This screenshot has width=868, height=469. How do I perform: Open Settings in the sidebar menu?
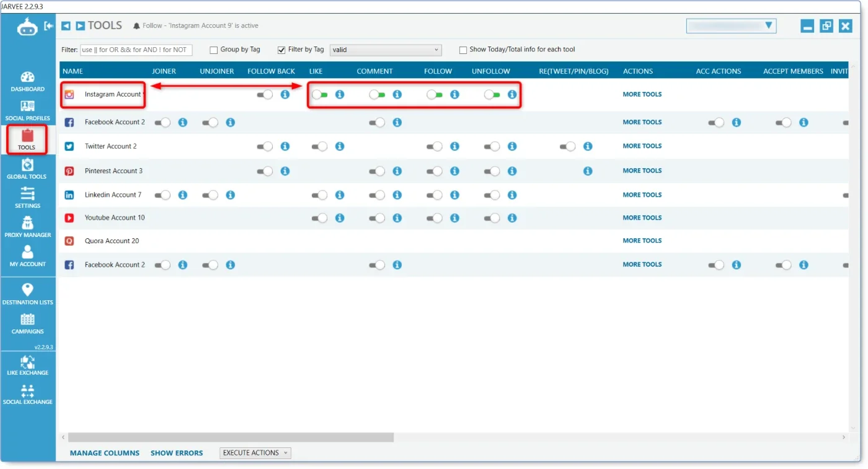[27, 198]
